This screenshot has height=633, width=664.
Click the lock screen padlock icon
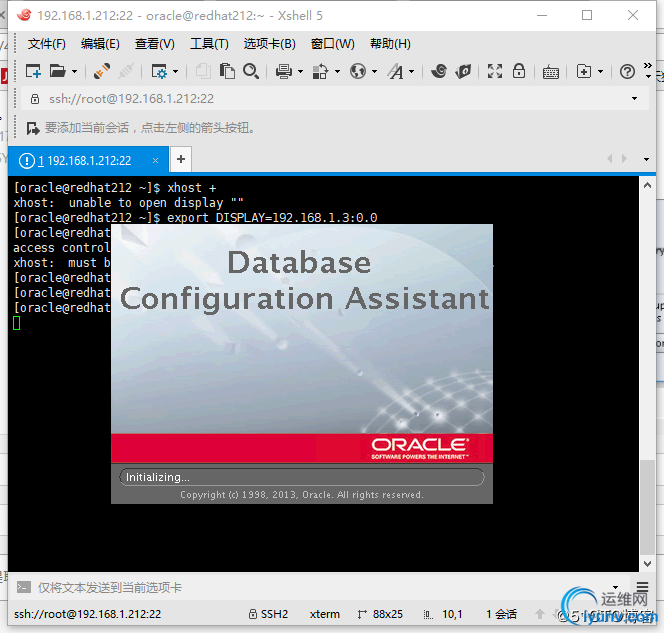coord(519,71)
